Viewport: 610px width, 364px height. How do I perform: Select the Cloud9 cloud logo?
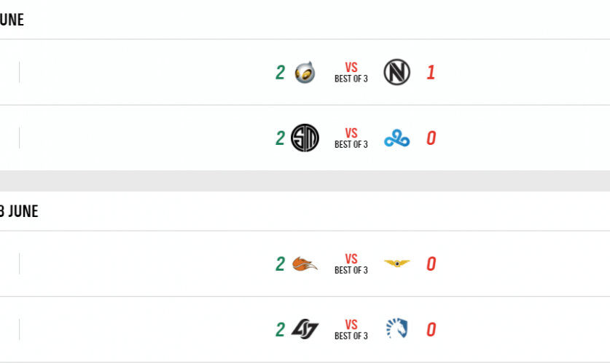pyautogui.click(x=396, y=138)
